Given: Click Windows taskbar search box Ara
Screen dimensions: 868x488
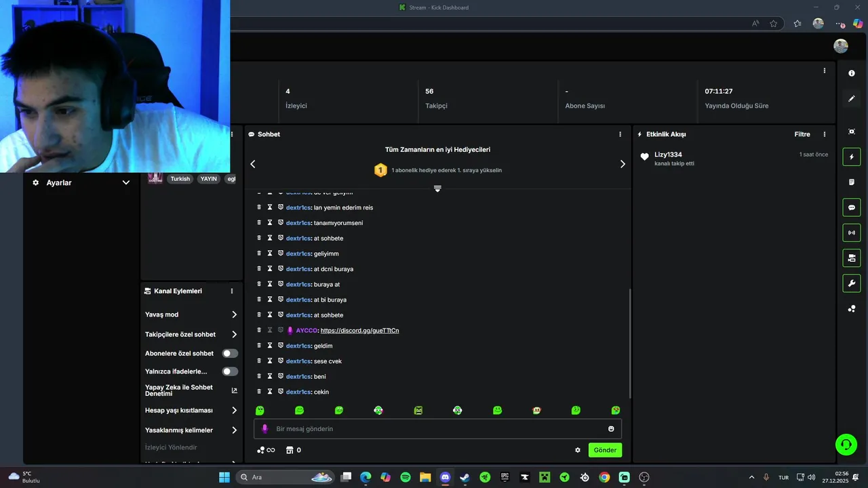Looking at the screenshot, I should click(x=285, y=477).
